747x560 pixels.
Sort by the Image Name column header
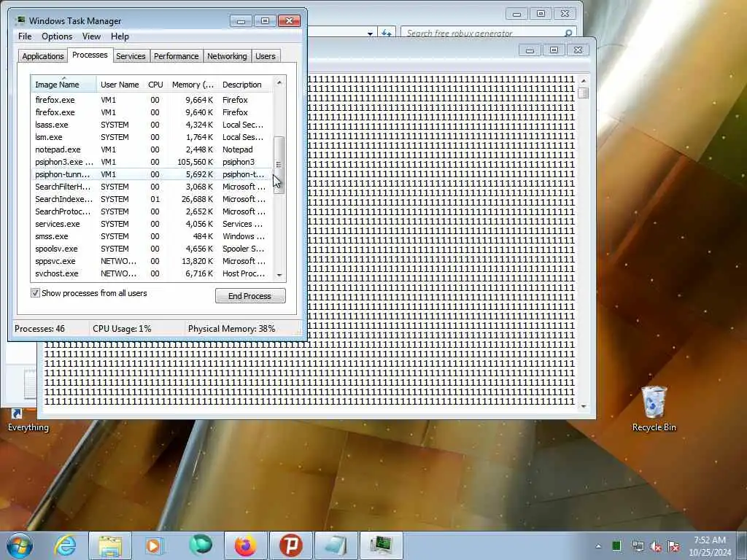(64, 85)
